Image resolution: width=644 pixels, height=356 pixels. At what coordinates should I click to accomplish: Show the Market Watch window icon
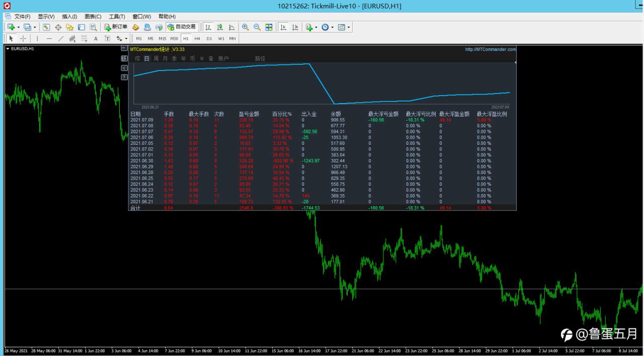pyautogui.click(x=46, y=27)
